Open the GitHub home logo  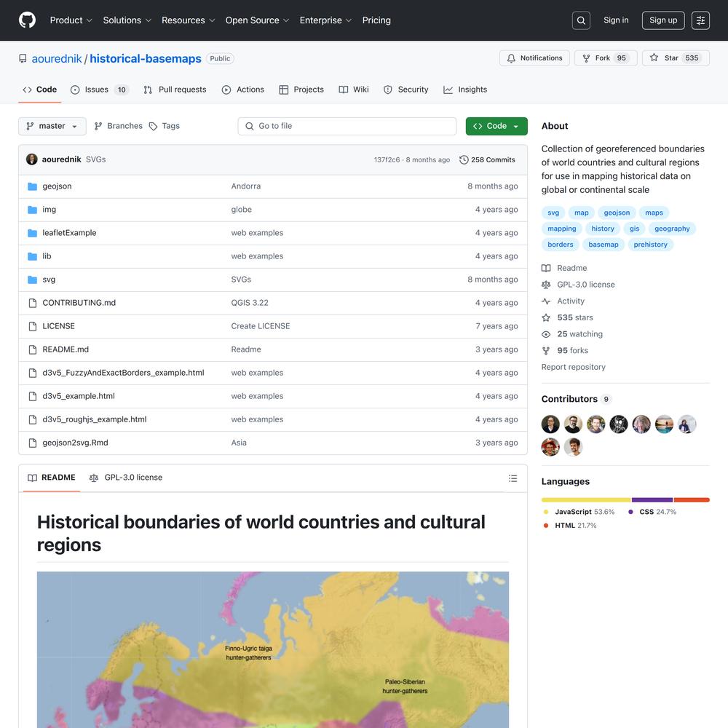[x=28, y=20]
